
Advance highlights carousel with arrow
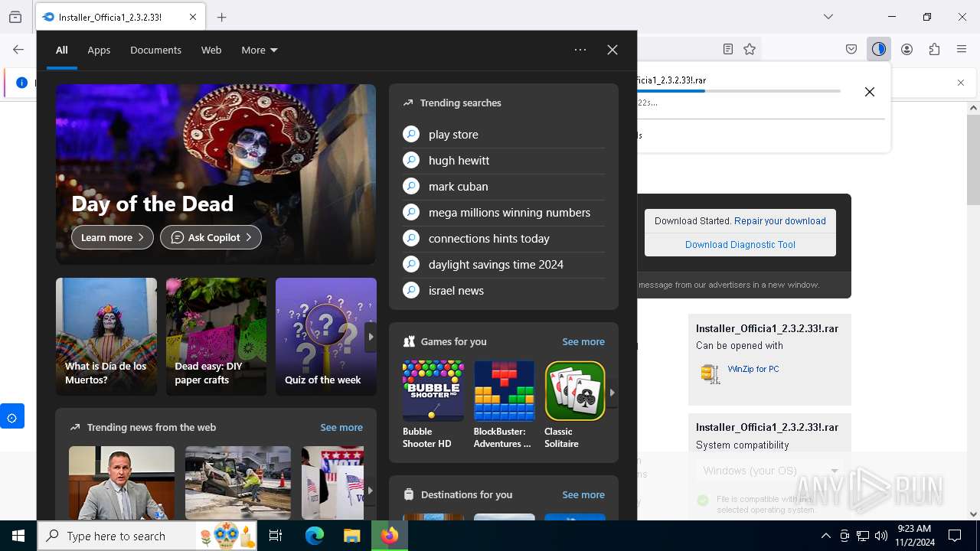click(371, 337)
